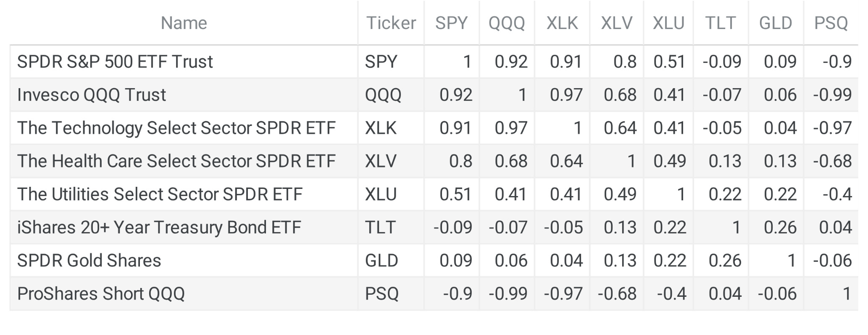Click the Ticker column header
The image size is (868, 335).
391,23
